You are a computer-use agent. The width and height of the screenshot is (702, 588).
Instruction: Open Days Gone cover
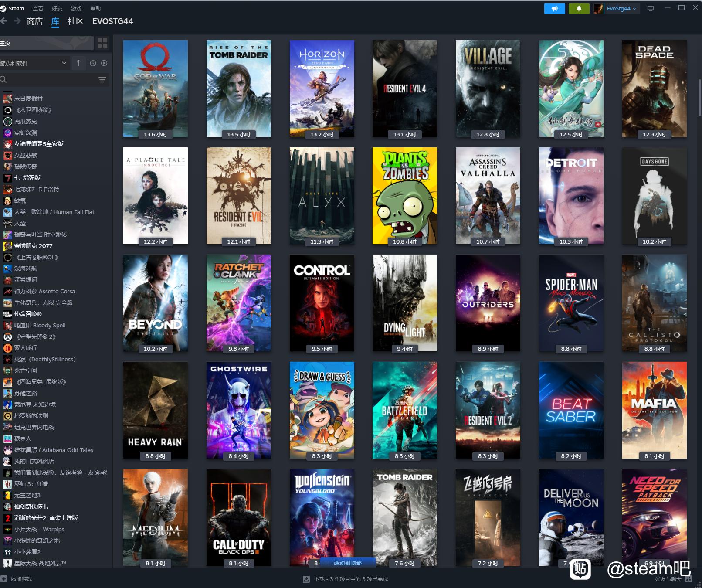[x=655, y=196]
